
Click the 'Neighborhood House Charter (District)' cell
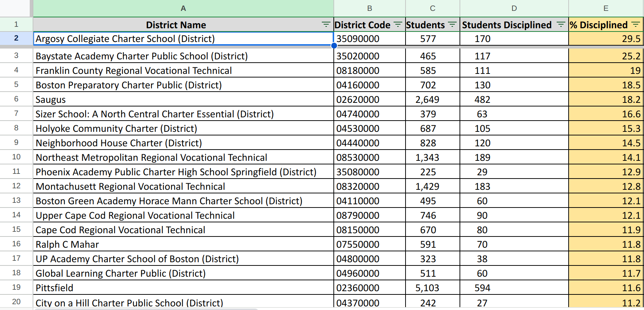tap(183, 143)
